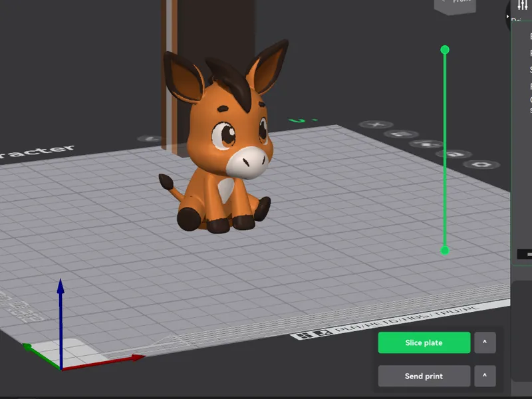Grab the top green layer slider handle
532x399 pixels.
tap(445, 50)
